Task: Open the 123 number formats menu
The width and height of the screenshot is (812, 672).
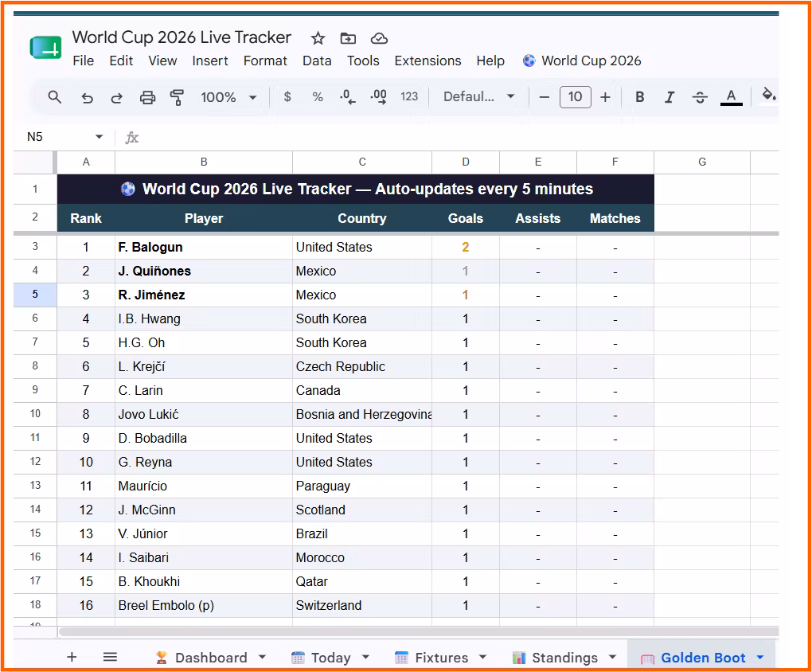Action: tap(409, 97)
